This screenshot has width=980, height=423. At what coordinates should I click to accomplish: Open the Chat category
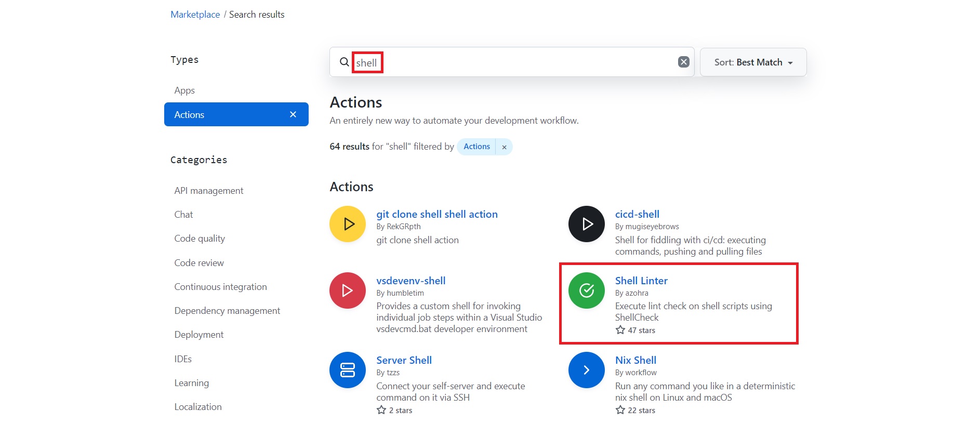(x=183, y=215)
